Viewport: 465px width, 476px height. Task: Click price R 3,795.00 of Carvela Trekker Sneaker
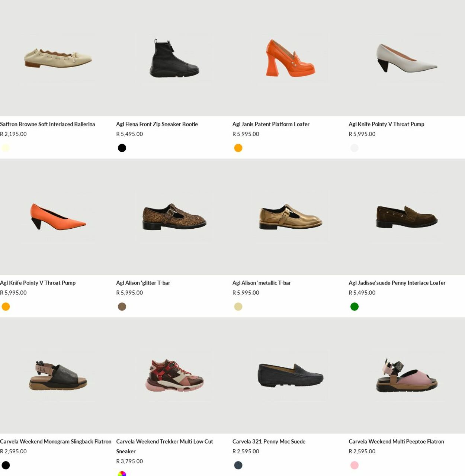(x=129, y=461)
